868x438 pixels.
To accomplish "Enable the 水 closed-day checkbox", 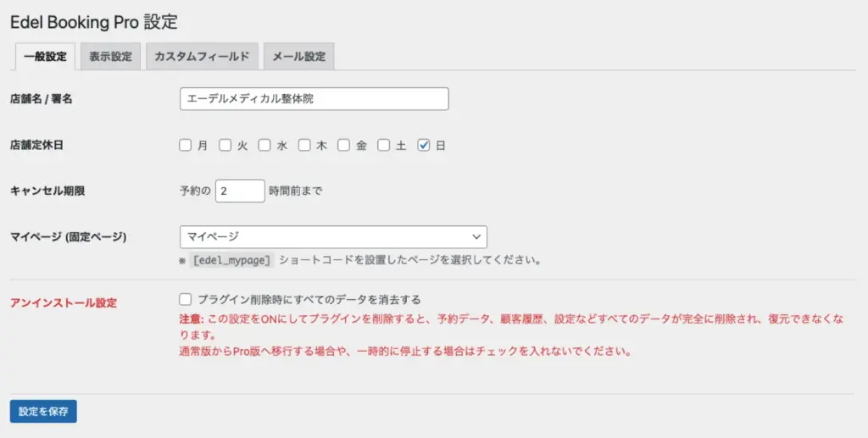I will 265,145.
